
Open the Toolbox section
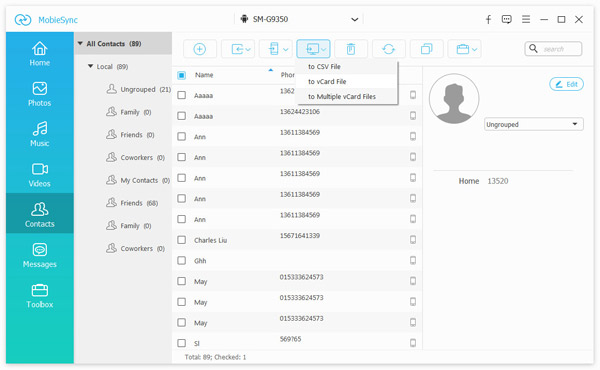click(39, 296)
